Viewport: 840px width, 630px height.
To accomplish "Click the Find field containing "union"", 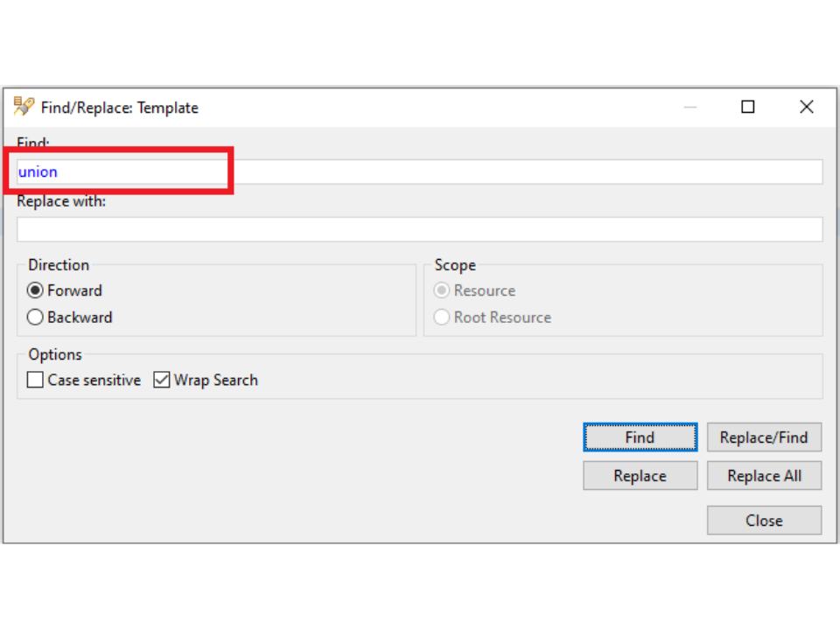I will pos(420,171).
